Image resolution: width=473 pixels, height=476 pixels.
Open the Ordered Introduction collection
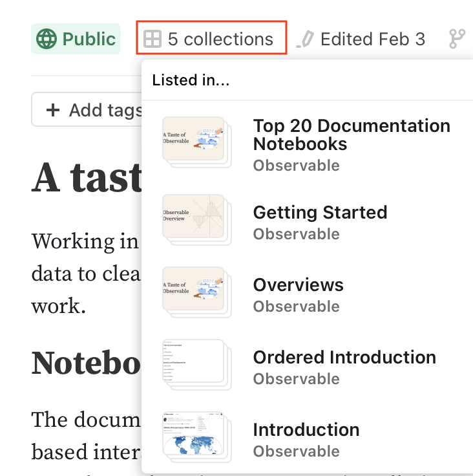click(344, 357)
